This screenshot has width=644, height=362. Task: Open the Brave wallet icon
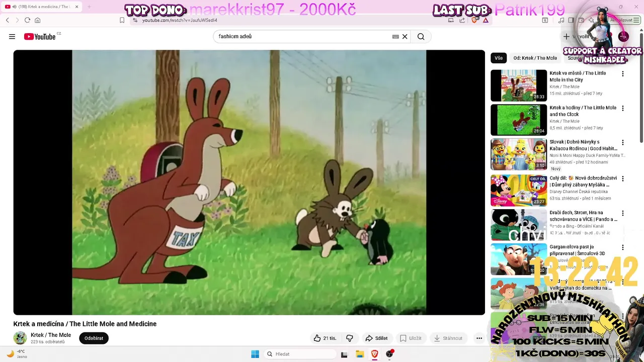click(581, 20)
